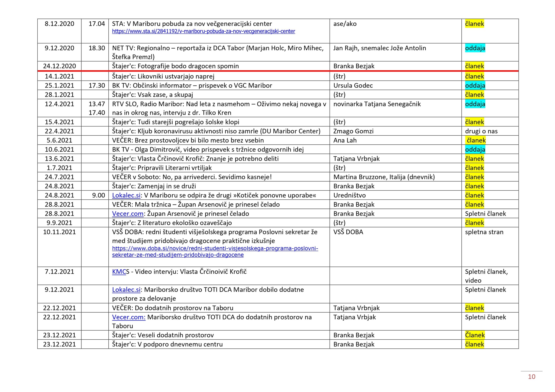Click yellow 'članek' label in 8.12.2020 row
The width and height of the screenshot is (555, 392).
474,24
